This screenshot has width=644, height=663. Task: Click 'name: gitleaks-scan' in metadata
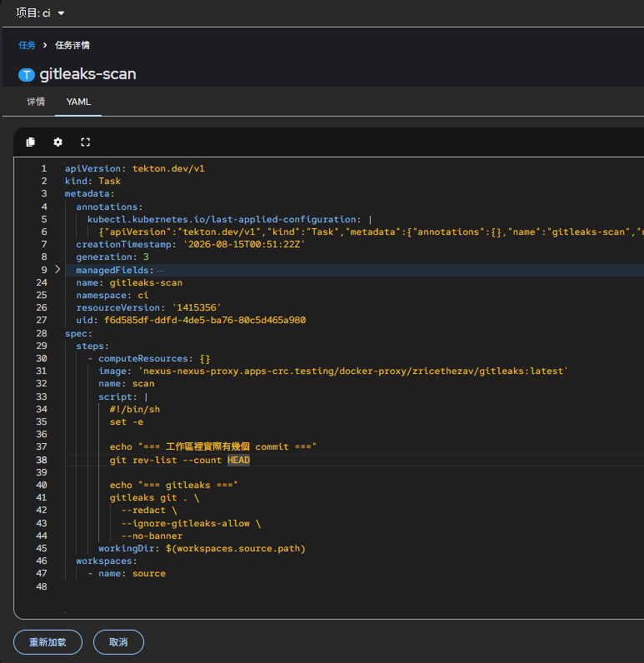pos(129,282)
